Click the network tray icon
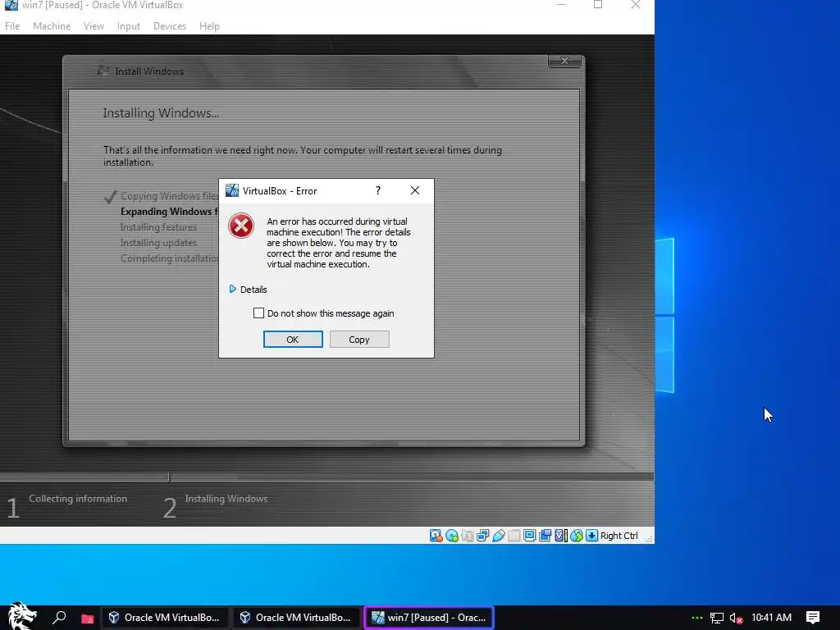This screenshot has width=840, height=630. [717, 618]
